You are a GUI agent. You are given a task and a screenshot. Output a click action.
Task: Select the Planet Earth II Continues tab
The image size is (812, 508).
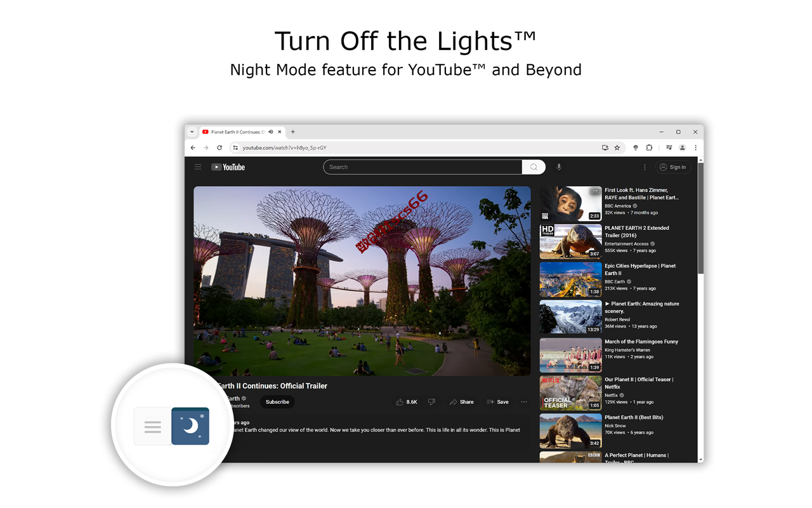pos(242,132)
